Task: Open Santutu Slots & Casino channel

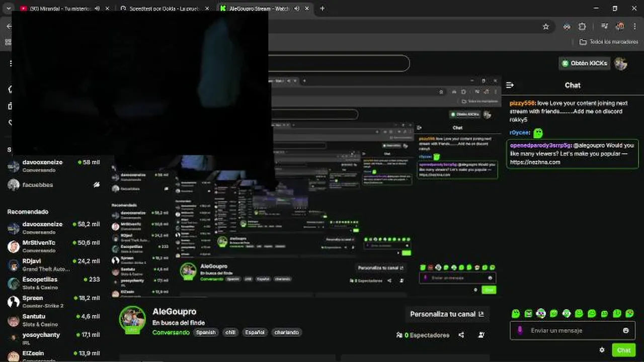Action: click(54, 320)
